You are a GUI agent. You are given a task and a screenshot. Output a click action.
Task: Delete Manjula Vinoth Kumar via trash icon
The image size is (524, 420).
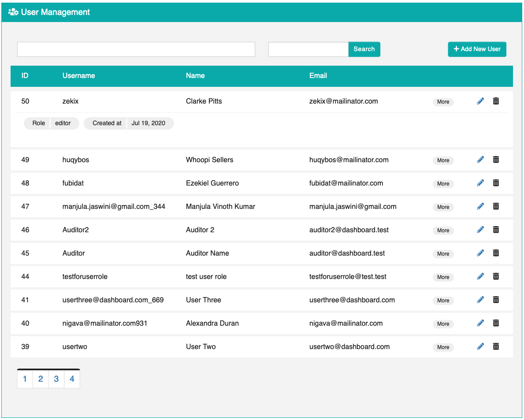[x=496, y=207]
